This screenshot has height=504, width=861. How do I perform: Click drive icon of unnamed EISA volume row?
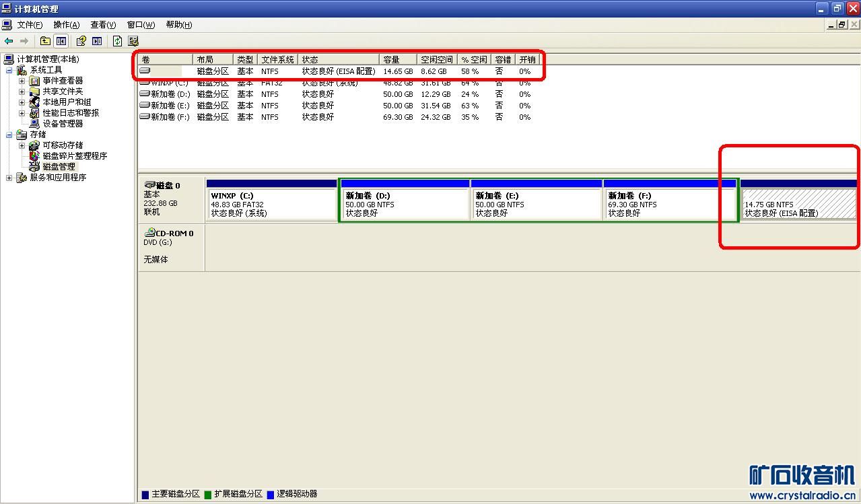pos(145,71)
